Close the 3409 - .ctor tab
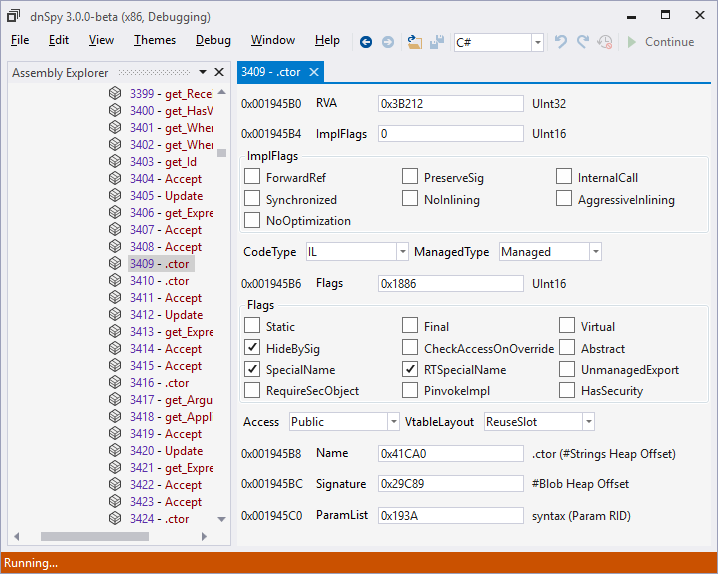Viewport: 718px width, 574px height. tap(314, 72)
